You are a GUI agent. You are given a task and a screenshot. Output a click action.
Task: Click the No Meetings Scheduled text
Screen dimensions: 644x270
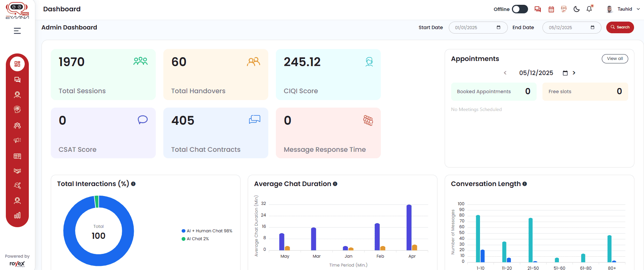coord(476,110)
